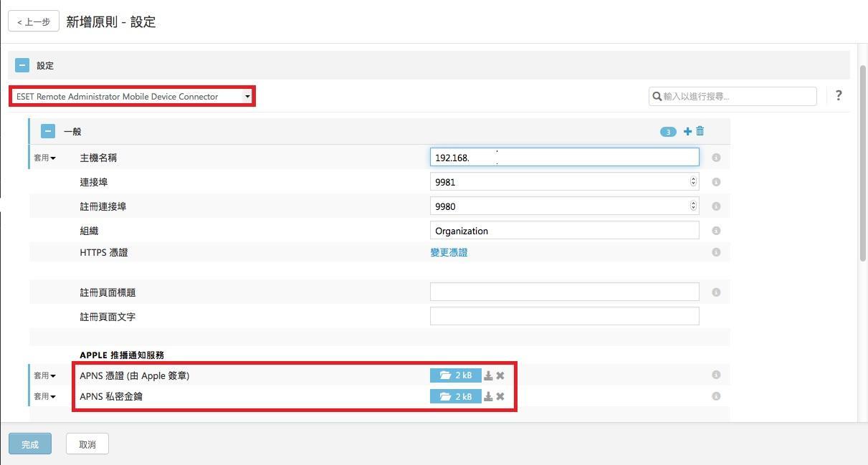Click the vertical scrollbar on the right

(863, 163)
